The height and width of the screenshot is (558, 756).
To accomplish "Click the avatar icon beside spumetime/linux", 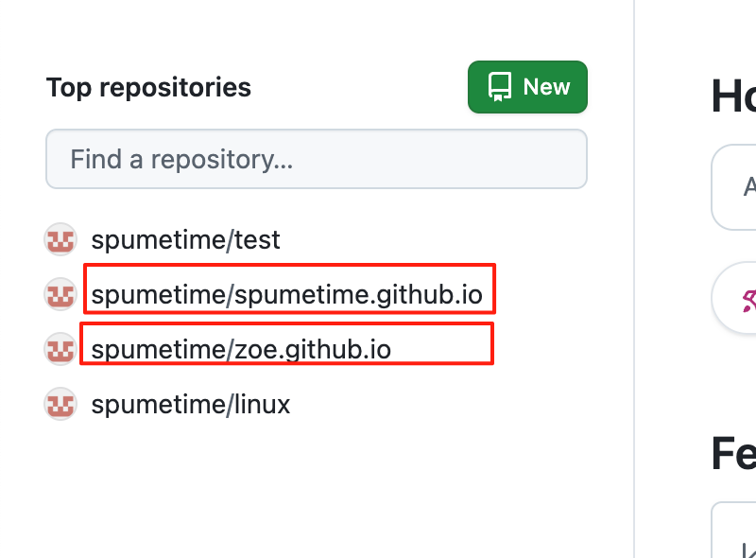I will click(x=60, y=404).
